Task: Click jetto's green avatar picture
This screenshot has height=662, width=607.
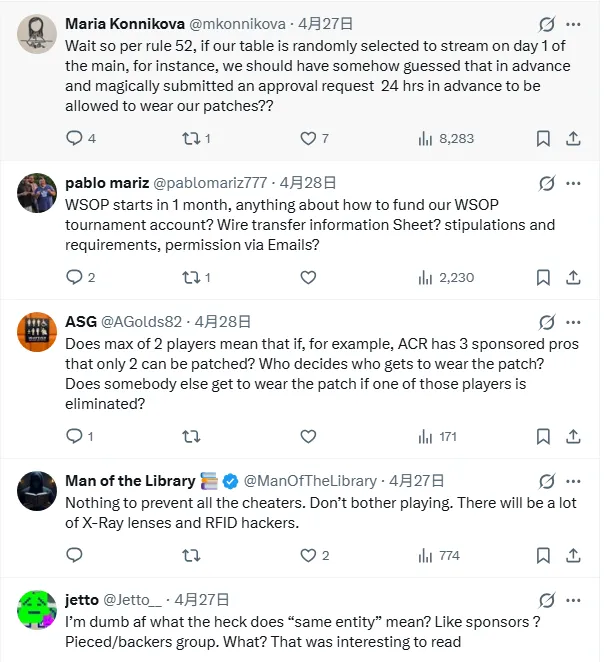Action: [x=37, y=609]
